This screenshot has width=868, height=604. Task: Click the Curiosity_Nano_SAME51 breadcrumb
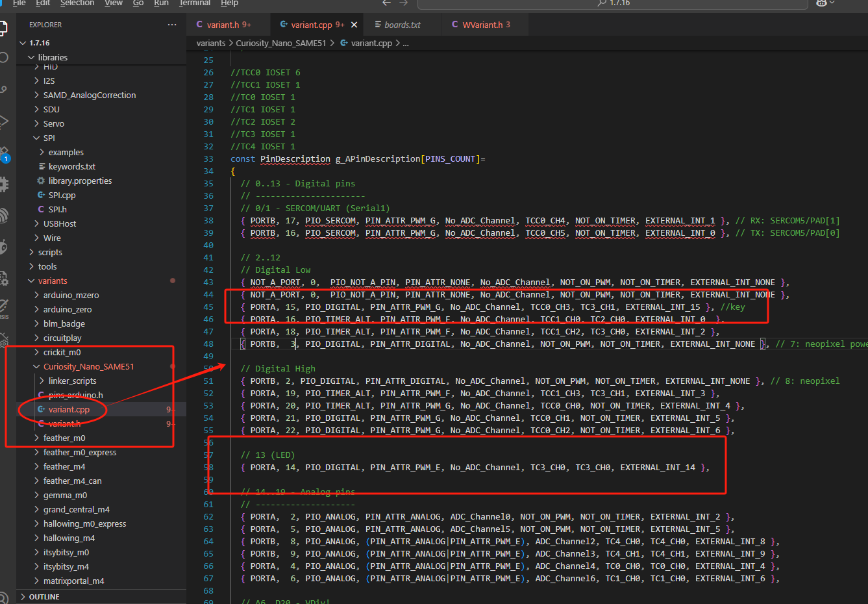[x=281, y=43]
